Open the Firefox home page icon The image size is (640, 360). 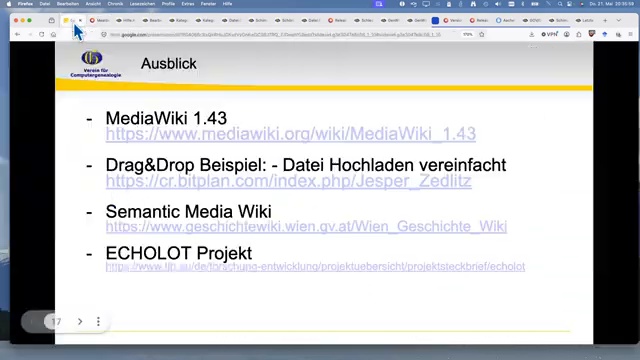click(x=53, y=35)
